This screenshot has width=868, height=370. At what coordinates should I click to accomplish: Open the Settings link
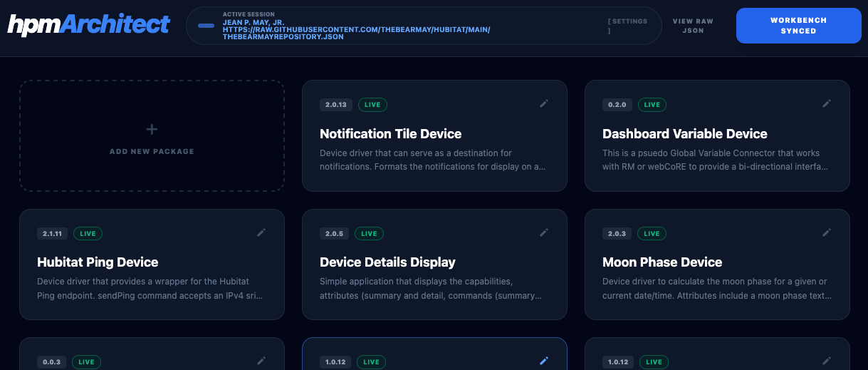pos(627,26)
